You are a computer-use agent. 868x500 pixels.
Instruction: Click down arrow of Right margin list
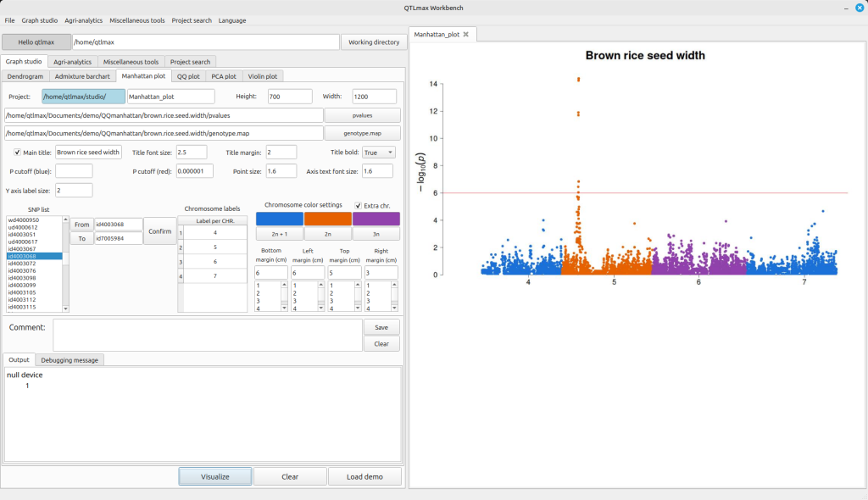[x=393, y=308]
